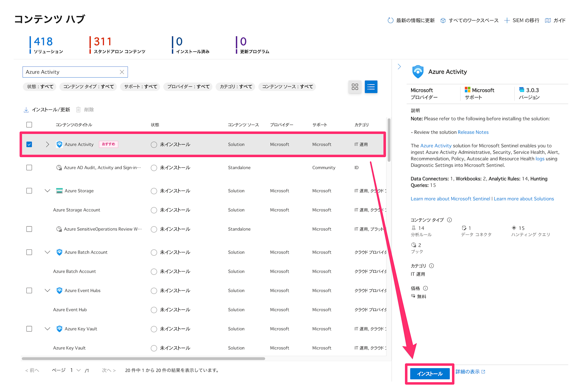Collapse the details side panel chevron
This screenshot has height=392, width=582.
(399, 67)
